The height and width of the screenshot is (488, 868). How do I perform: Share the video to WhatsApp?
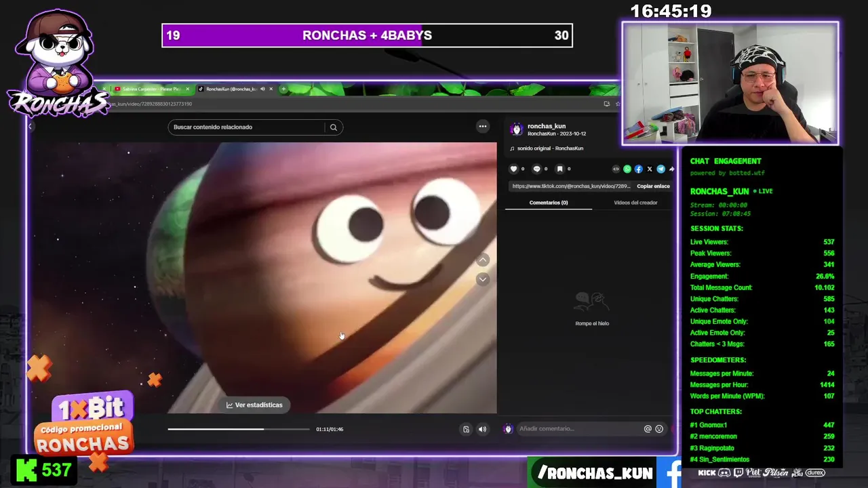tap(627, 169)
